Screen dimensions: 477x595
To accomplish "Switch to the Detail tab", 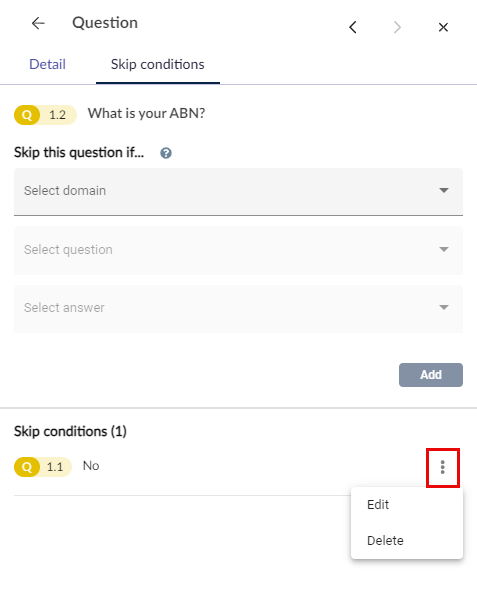I will coord(47,65).
